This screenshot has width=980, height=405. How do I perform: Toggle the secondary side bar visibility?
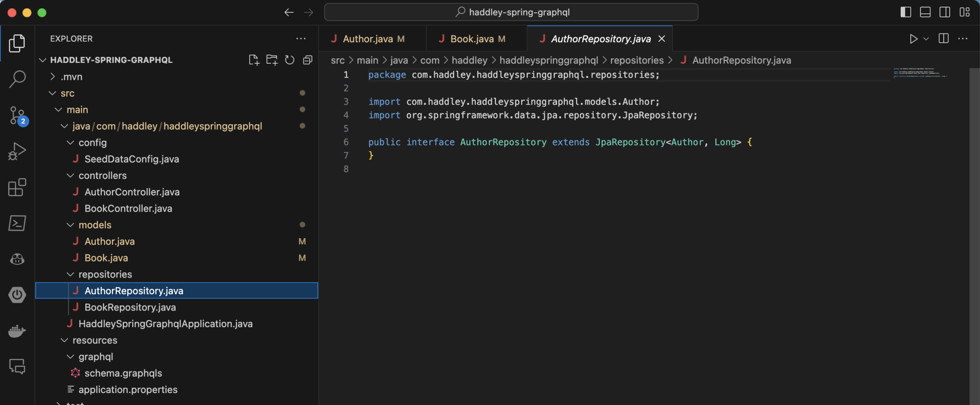coord(945,12)
